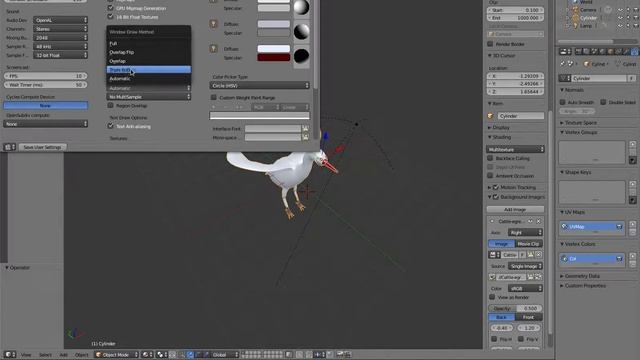
Task: Select Col entry in Vertex Colors list
Action: point(591,258)
